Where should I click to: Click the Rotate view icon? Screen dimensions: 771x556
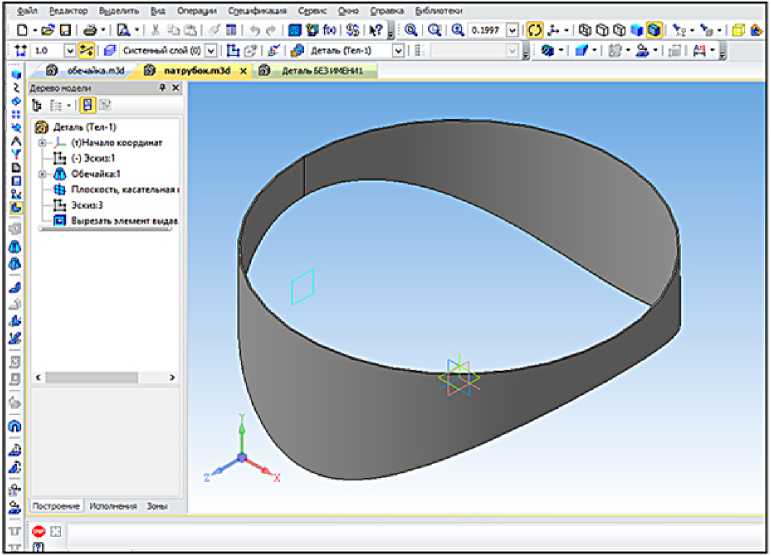pos(535,30)
